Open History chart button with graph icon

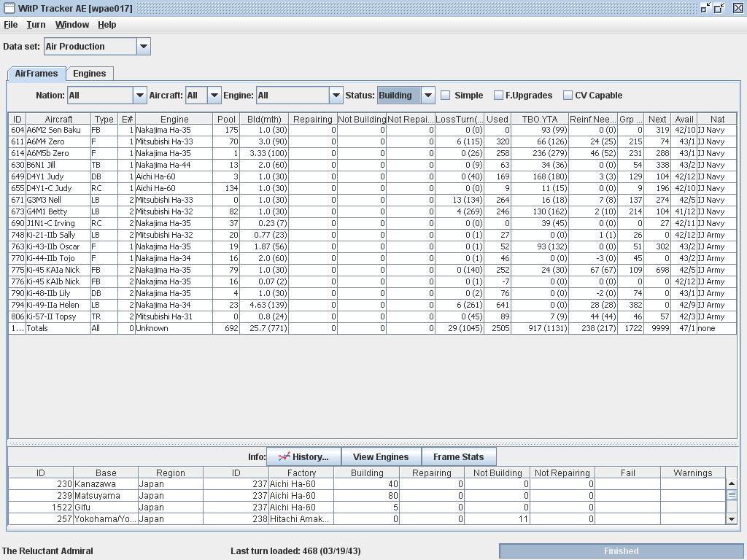303,457
